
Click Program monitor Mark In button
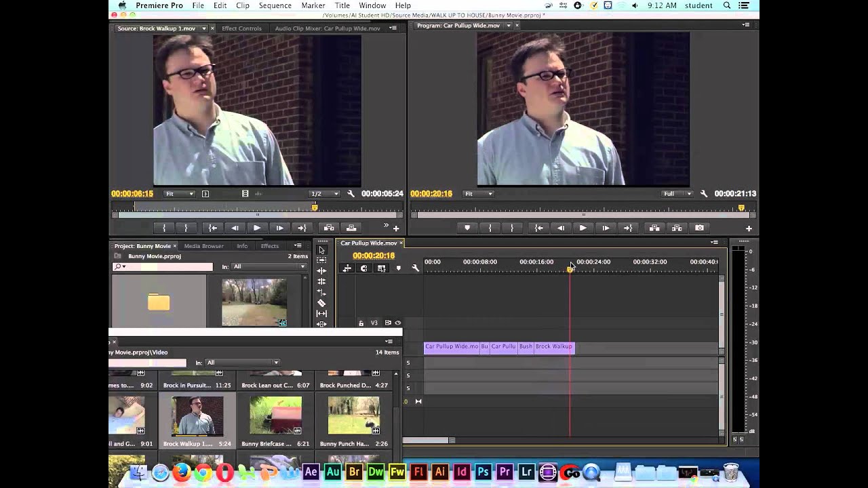point(490,228)
